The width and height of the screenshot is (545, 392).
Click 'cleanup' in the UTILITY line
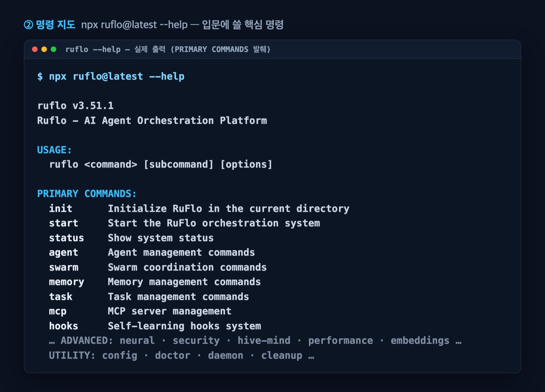click(282, 355)
